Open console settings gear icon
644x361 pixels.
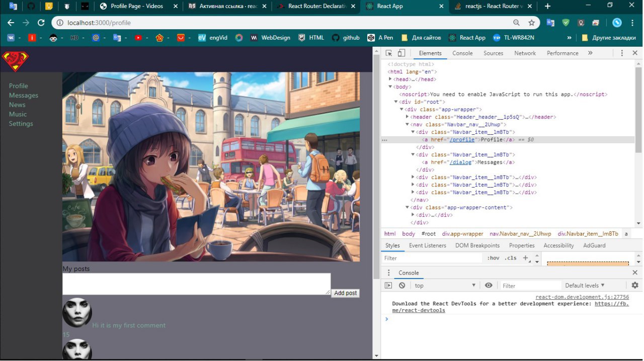click(635, 286)
